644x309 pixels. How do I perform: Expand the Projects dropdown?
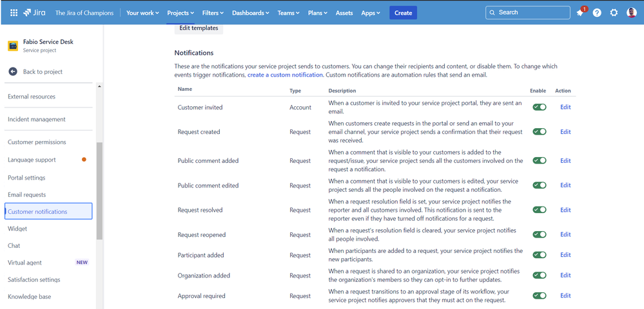(x=181, y=13)
